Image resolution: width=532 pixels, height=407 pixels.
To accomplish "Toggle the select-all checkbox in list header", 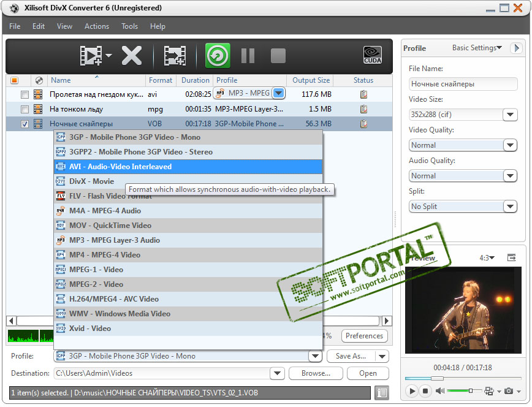I will click(x=14, y=80).
